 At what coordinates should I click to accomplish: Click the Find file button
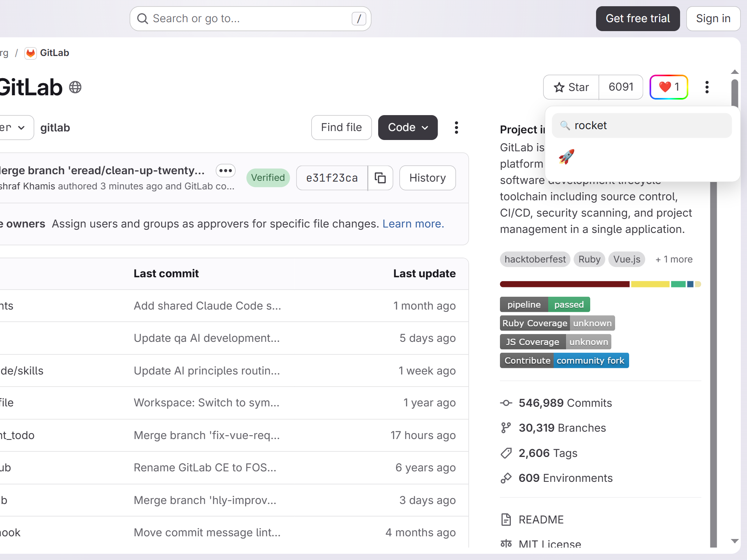[x=341, y=128]
